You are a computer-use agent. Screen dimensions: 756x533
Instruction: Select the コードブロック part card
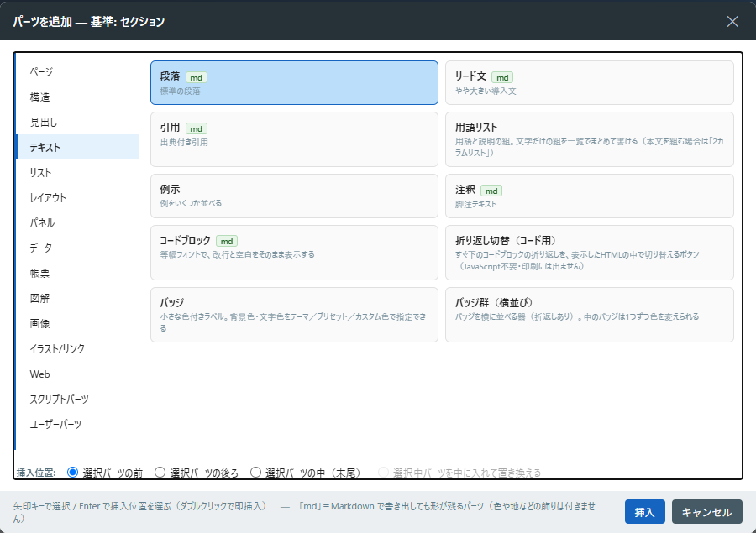point(294,253)
